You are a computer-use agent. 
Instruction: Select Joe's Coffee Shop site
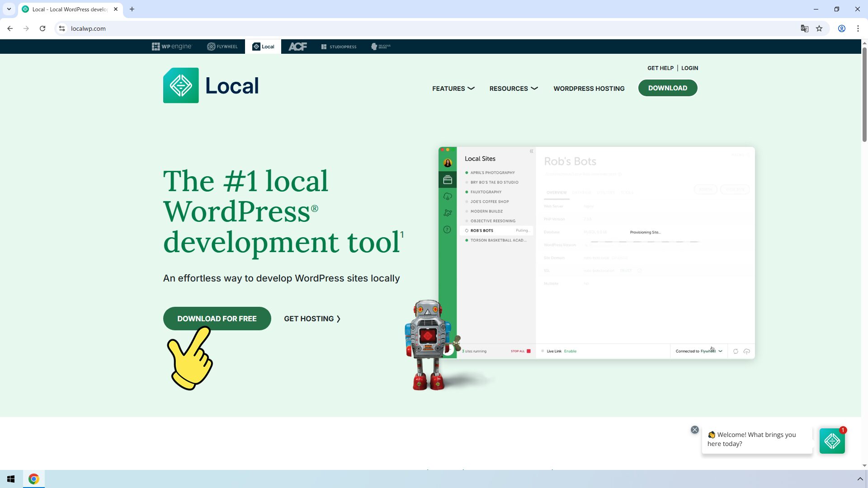pyautogui.click(x=489, y=202)
